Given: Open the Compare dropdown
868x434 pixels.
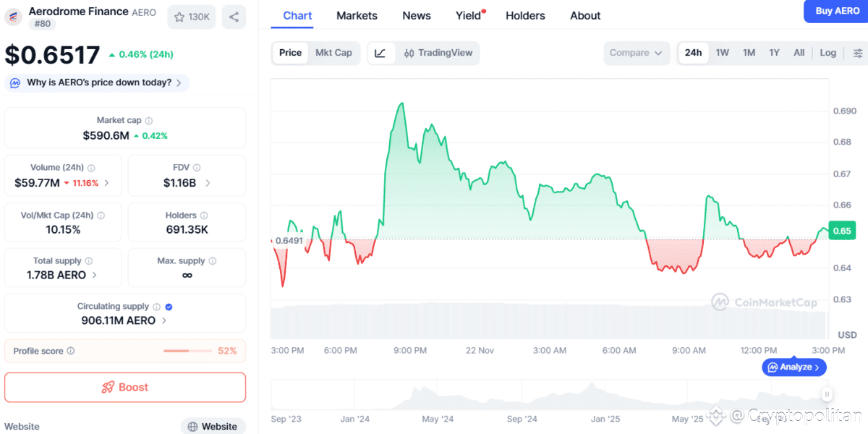Looking at the screenshot, I should 636,53.
